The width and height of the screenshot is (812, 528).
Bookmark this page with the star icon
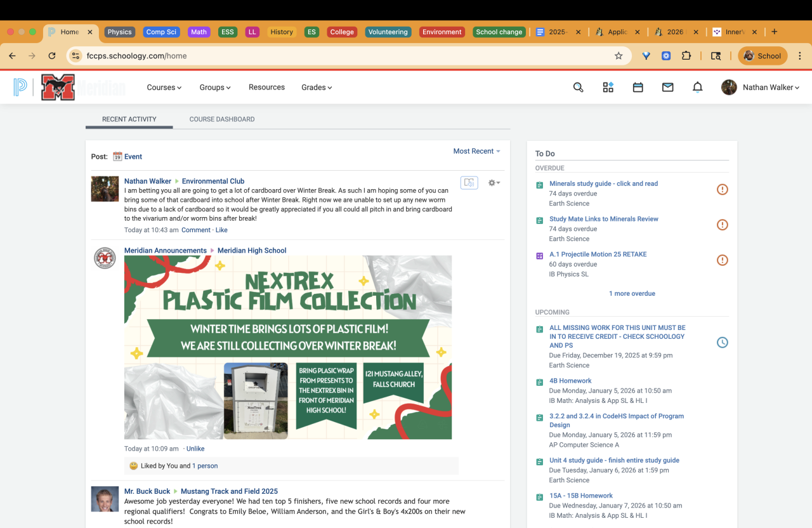(x=619, y=56)
